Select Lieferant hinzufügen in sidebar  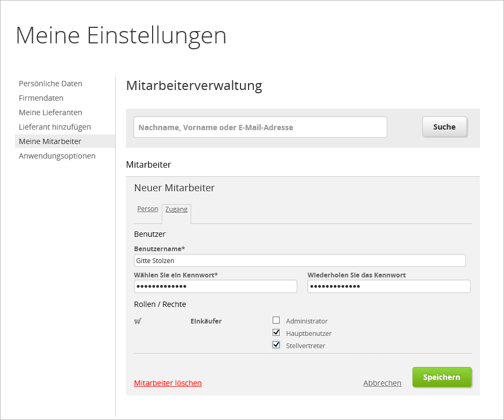55,127
